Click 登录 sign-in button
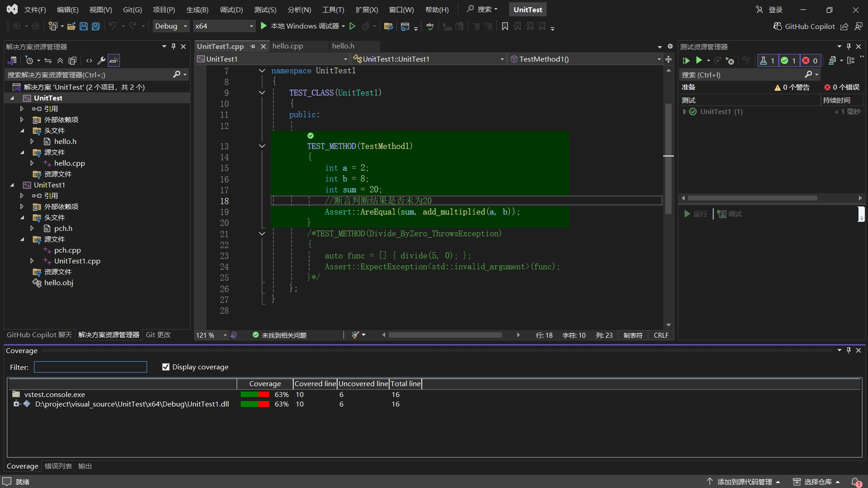 click(x=769, y=10)
